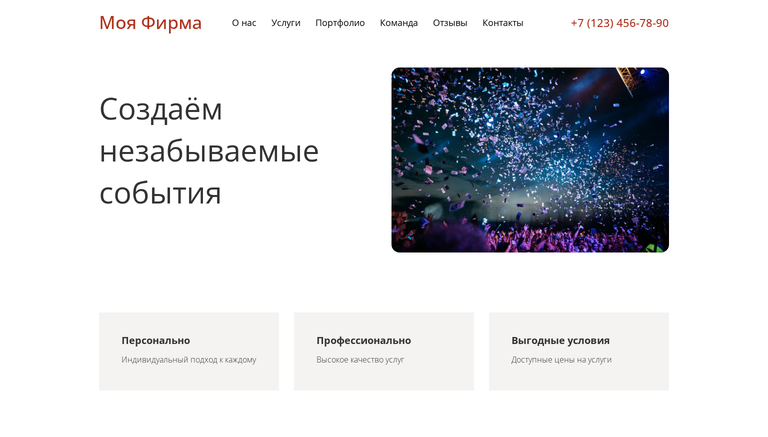Click the confetti concert hero image

[530, 160]
